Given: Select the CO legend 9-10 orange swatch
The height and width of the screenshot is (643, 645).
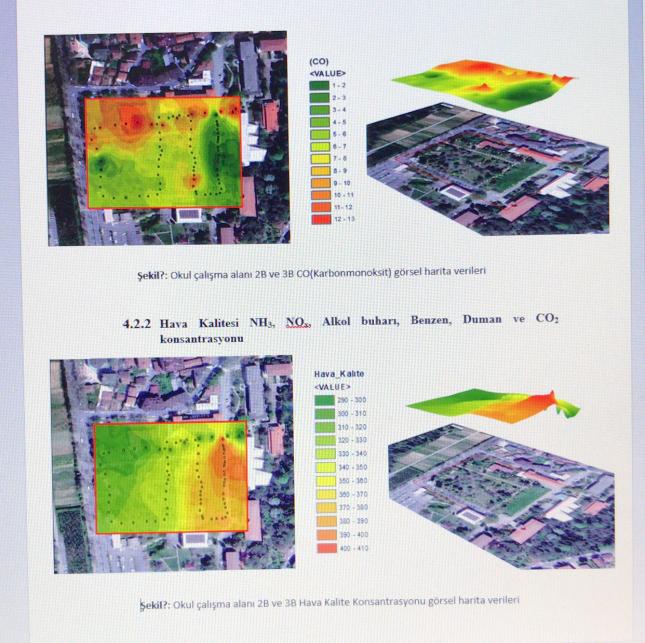Looking at the screenshot, I should pos(320,182).
